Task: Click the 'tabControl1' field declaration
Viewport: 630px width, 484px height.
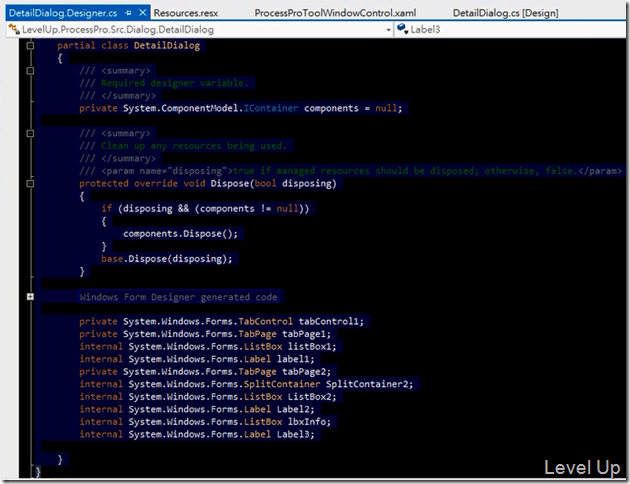Action: (x=221, y=321)
